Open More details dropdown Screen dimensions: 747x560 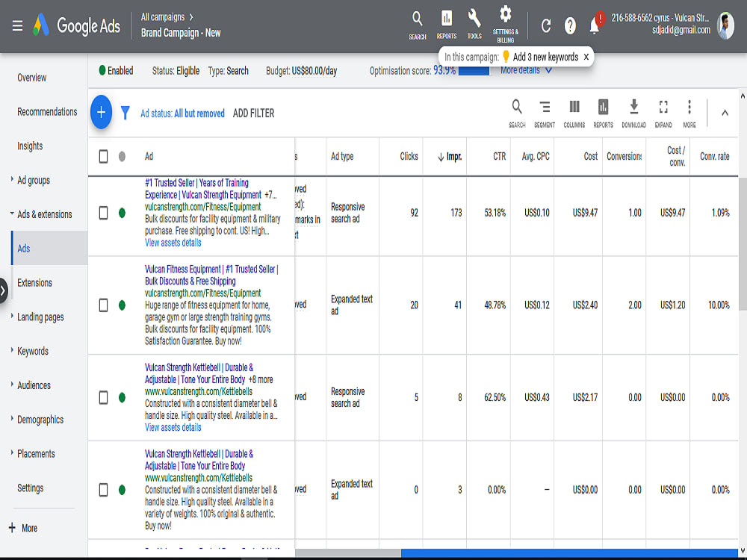pos(526,70)
